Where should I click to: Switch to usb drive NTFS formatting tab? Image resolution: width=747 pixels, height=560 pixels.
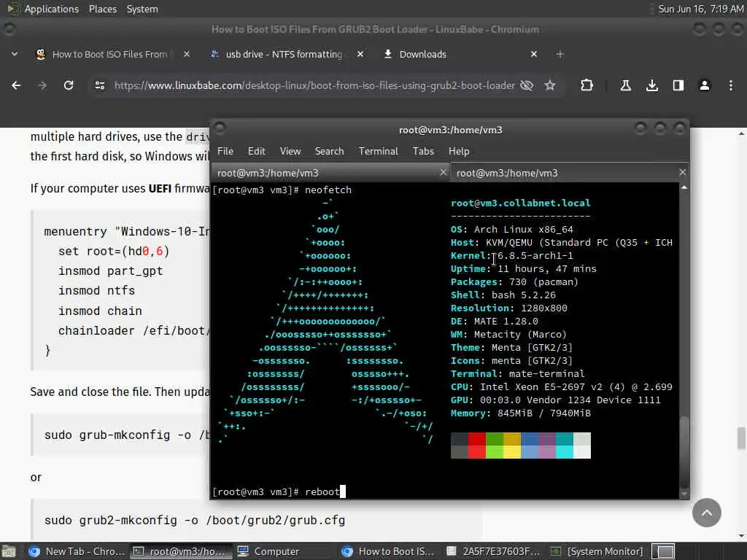(284, 54)
